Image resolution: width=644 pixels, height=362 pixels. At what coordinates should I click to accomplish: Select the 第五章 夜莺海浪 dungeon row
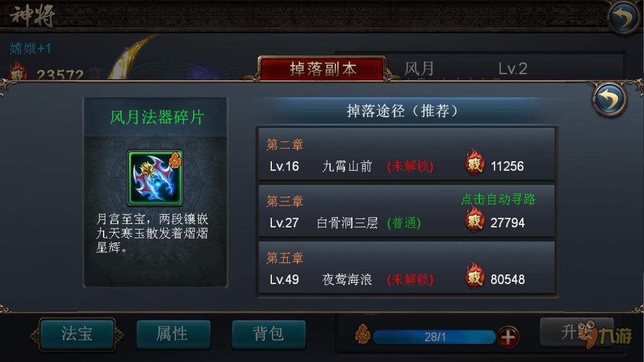407,268
